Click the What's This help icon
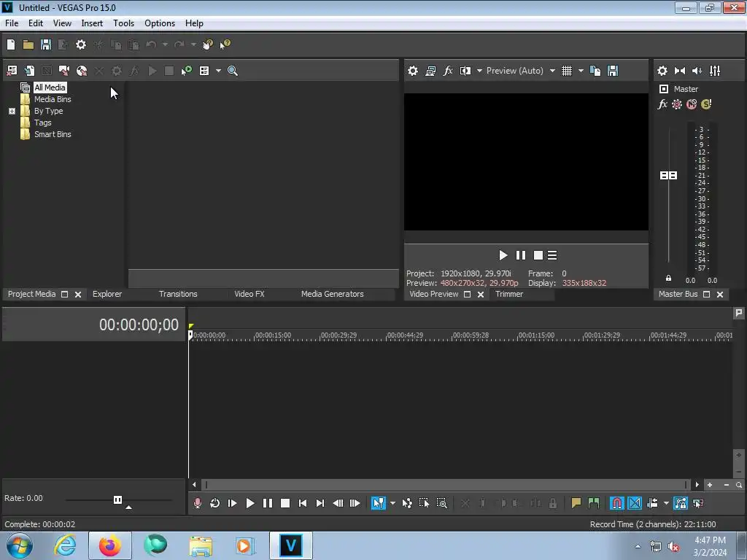This screenshot has width=747, height=560. (x=225, y=44)
